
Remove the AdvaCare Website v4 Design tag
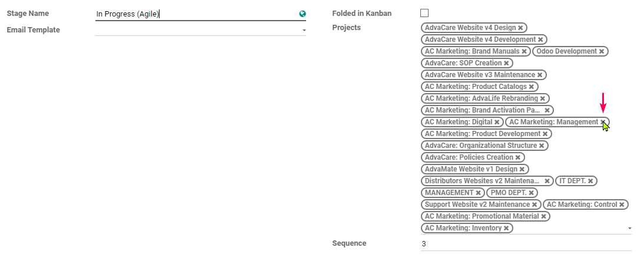(520, 28)
